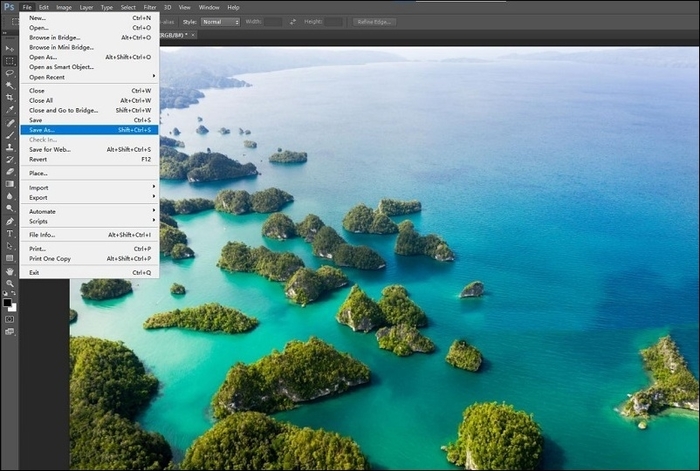Open the Help menu
Image resolution: width=700 pixels, height=471 pixels.
click(x=233, y=7)
